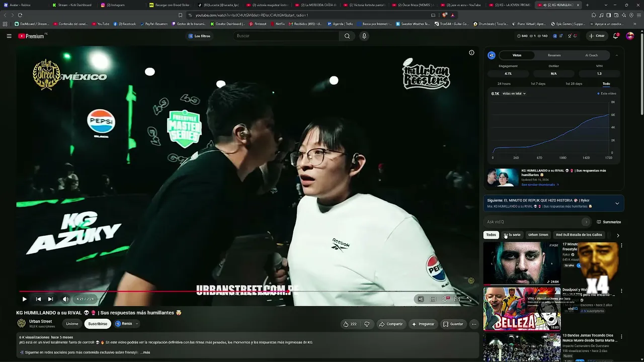Open more actions ellipsis under video
Image resolution: width=644 pixels, height=362 pixels.
click(474, 324)
